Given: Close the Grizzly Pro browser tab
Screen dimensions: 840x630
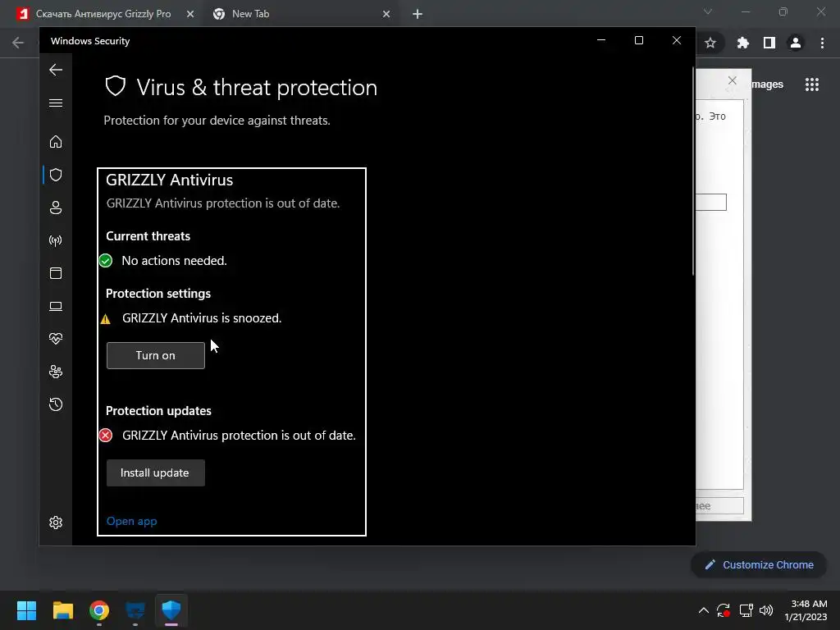Looking at the screenshot, I should tap(190, 15).
